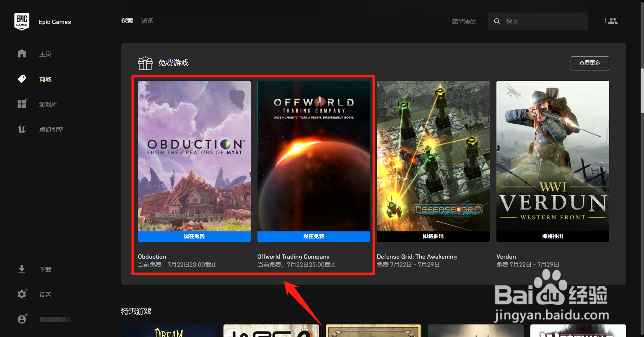The image size is (644, 337).
Task: Click 虚幻引擎 label in sidebar
Action: pyautogui.click(x=51, y=130)
